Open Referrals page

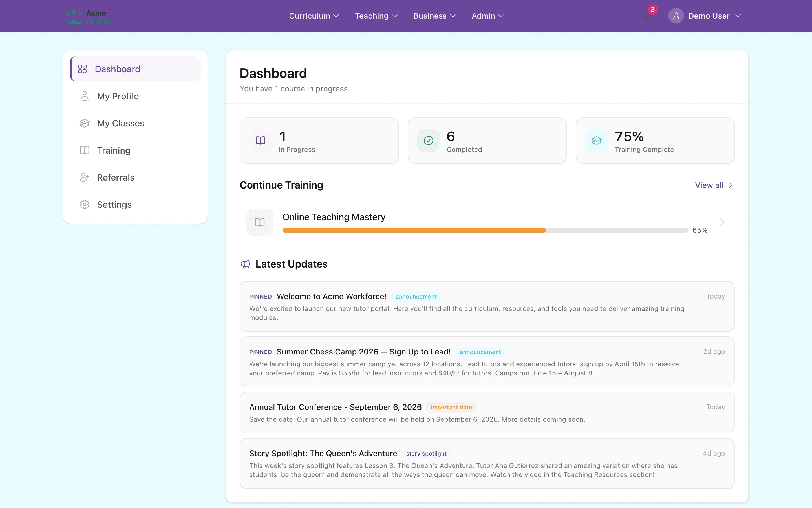(136, 178)
